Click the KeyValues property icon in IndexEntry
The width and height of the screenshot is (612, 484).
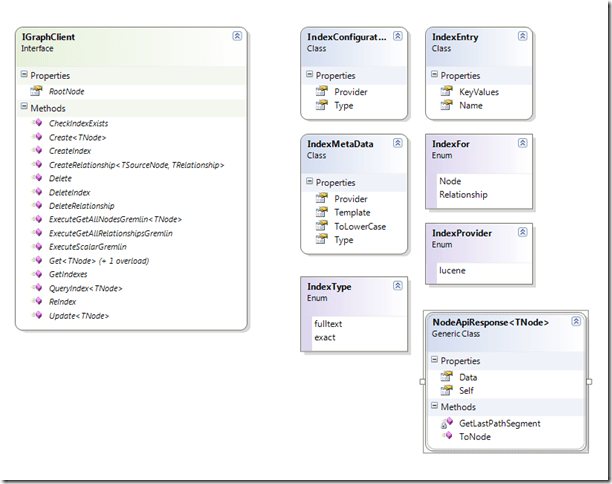pyautogui.click(x=448, y=90)
